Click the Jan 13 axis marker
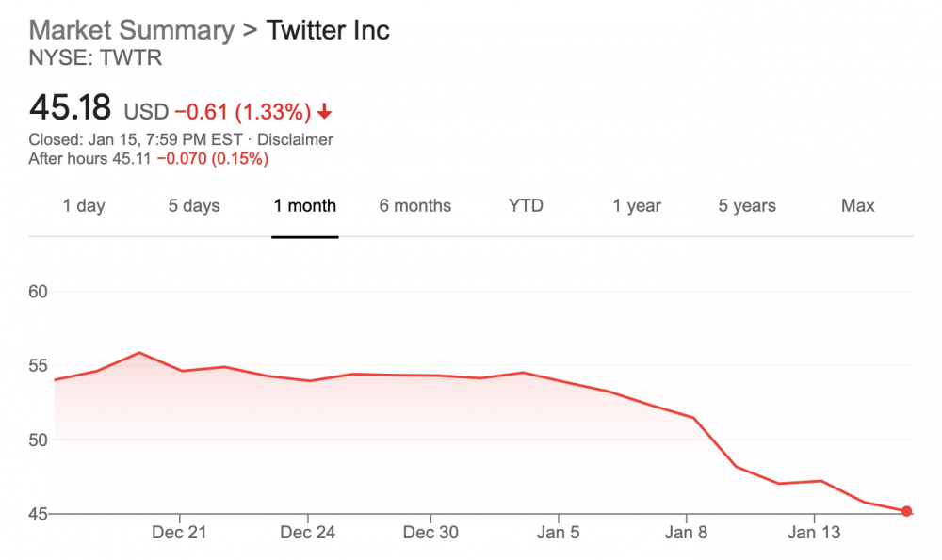This screenshot has height=560, width=942. pyautogui.click(x=814, y=532)
